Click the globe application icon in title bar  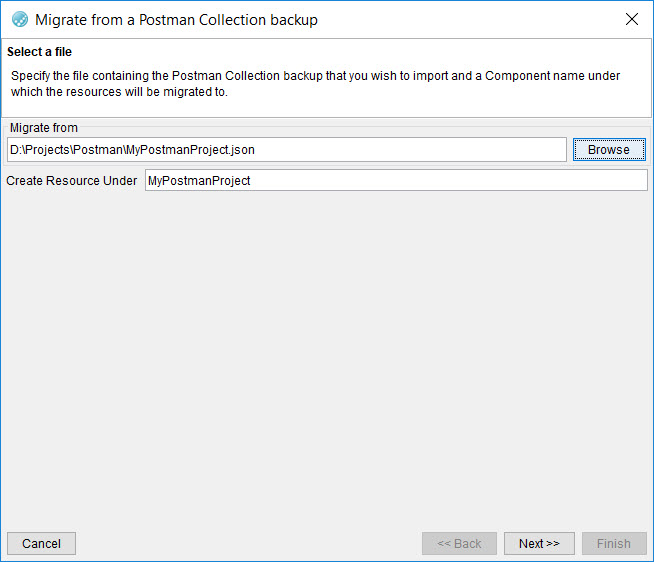tap(20, 20)
